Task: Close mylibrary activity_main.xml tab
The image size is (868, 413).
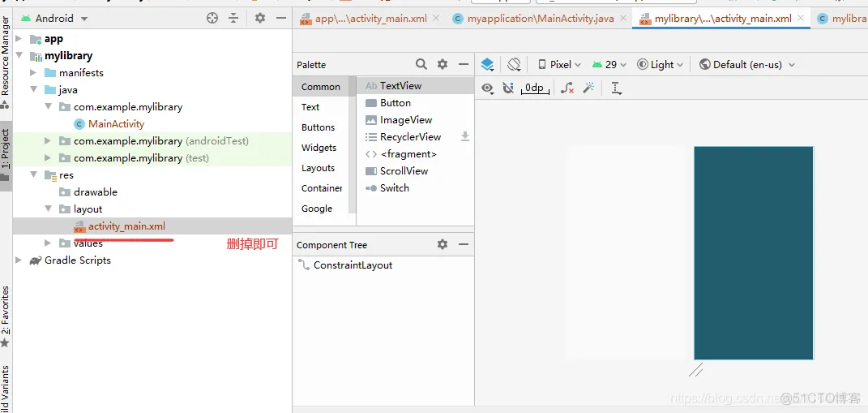Action: click(801, 19)
